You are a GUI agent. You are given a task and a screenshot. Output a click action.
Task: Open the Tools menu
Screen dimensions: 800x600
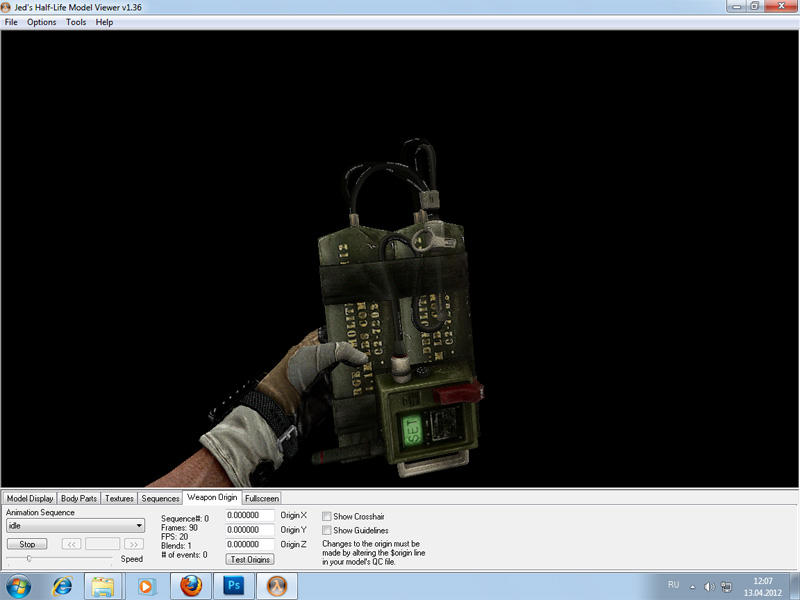coord(76,22)
